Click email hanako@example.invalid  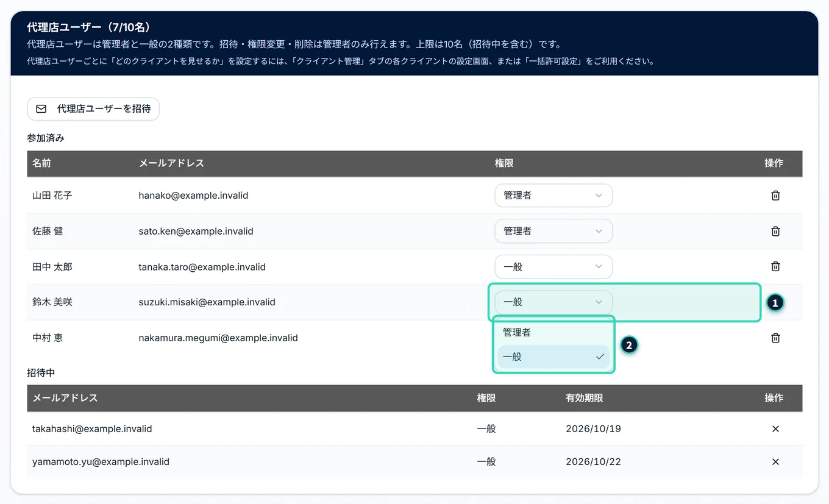click(193, 196)
